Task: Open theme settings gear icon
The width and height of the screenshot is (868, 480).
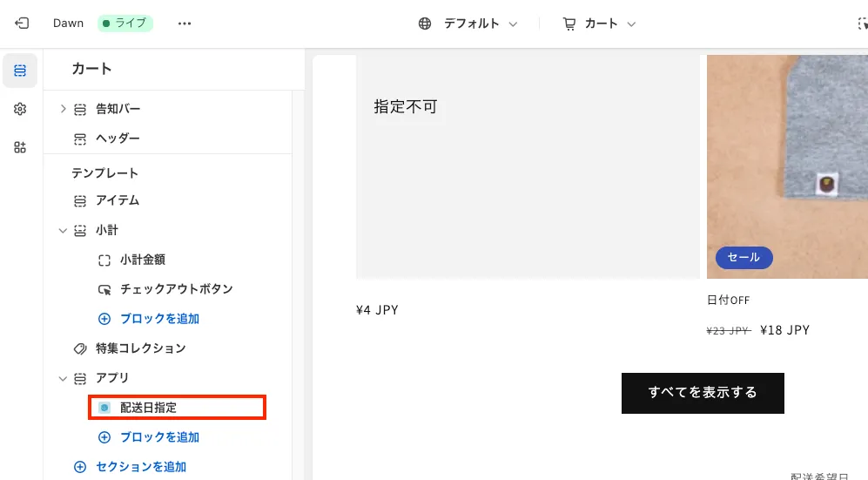Action: point(20,109)
